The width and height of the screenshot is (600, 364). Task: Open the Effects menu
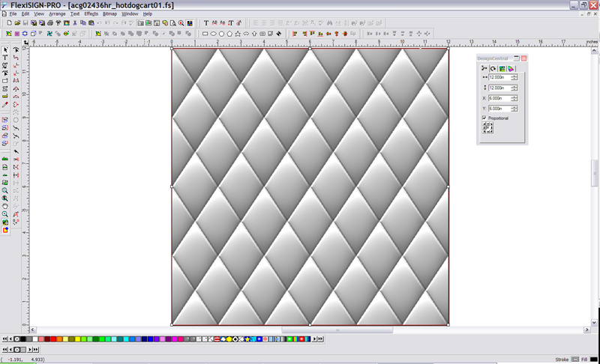click(91, 13)
